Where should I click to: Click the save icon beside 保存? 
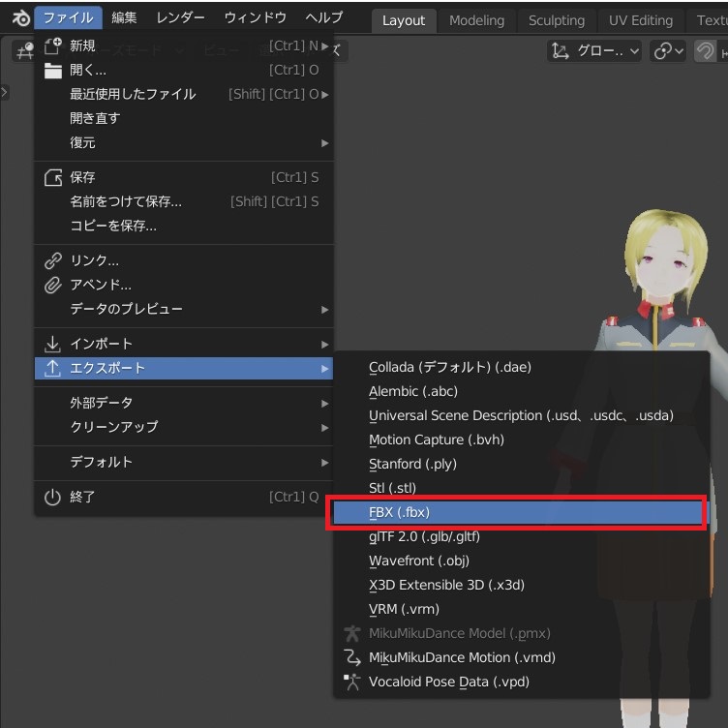point(53,177)
